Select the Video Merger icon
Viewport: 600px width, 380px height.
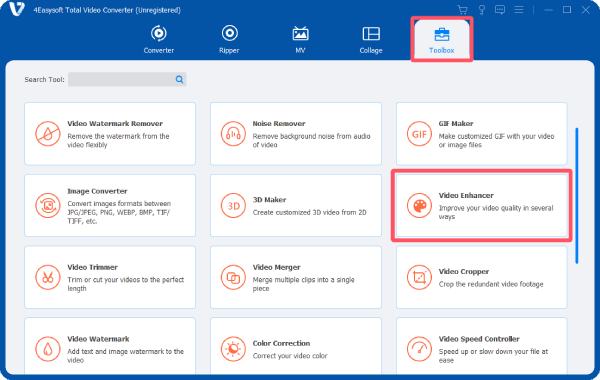click(233, 277)
